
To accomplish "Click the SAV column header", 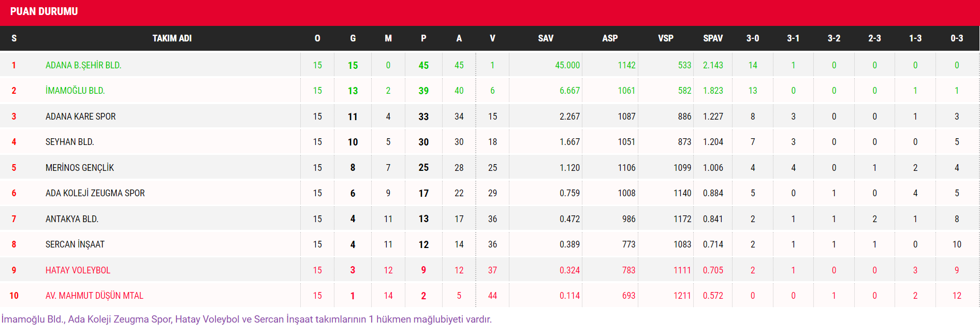I will [x=546, y=38].
